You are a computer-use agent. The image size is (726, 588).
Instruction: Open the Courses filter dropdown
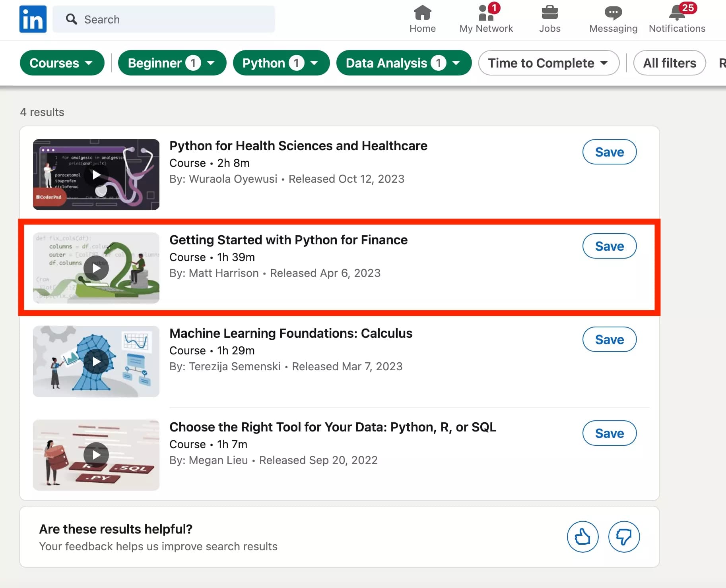pos(62,63)
